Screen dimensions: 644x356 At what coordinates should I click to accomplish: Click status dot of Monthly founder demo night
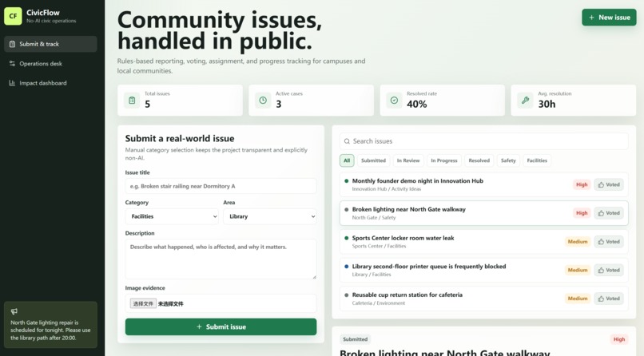346,181
